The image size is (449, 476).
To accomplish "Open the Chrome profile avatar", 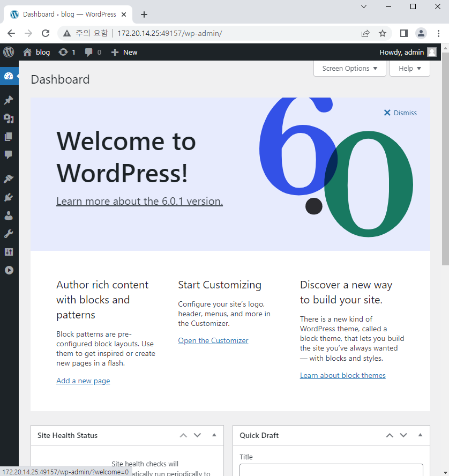I will tap(421, 33).
